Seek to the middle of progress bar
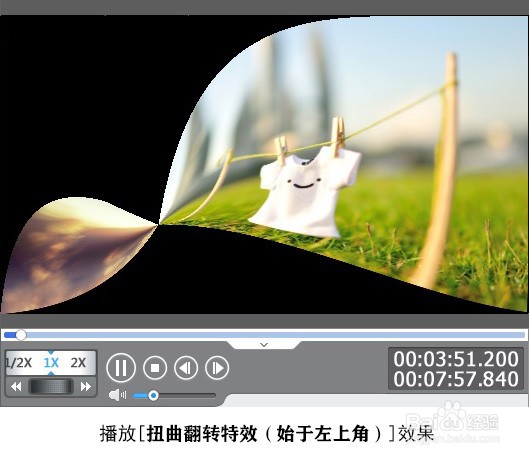The image size is (529, 457). pos(264,335)
